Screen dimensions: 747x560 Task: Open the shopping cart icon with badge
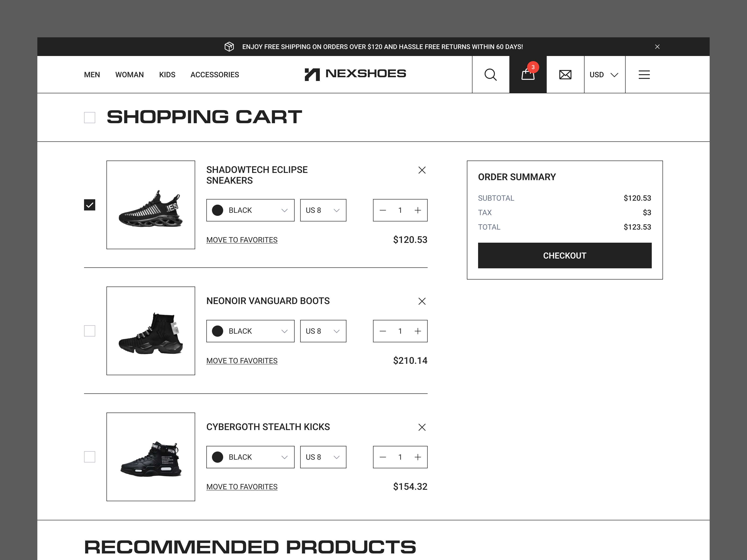(x=528, y=75)
